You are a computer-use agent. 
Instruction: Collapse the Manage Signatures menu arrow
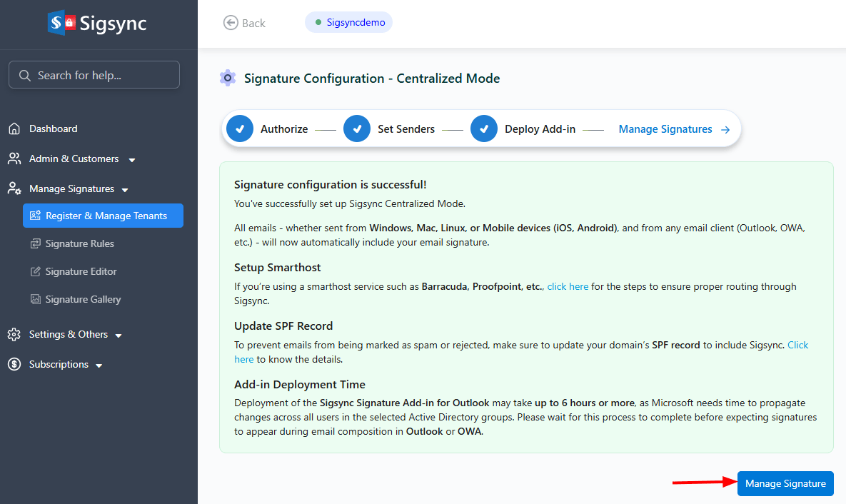coord(125,190)
